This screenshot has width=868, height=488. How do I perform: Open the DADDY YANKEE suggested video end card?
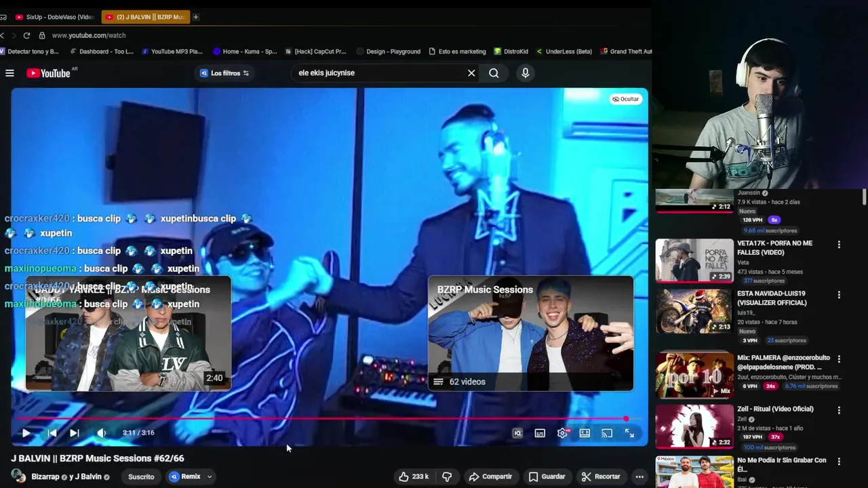point(129,333)
